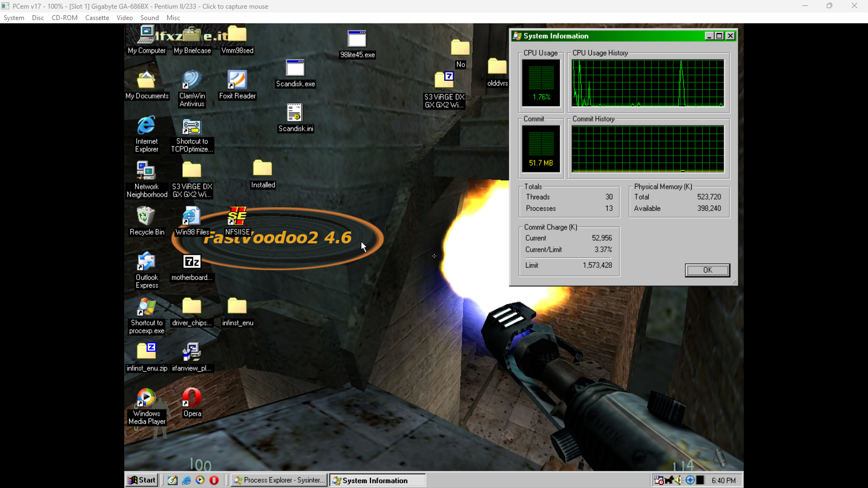Viewport: 868px width, 488px height.
Task: Click OK in the System Information window
Action: coord(707,270)
